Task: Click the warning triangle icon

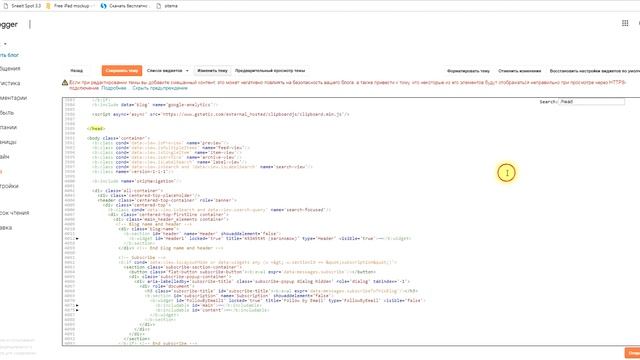Action: (65, 83)
